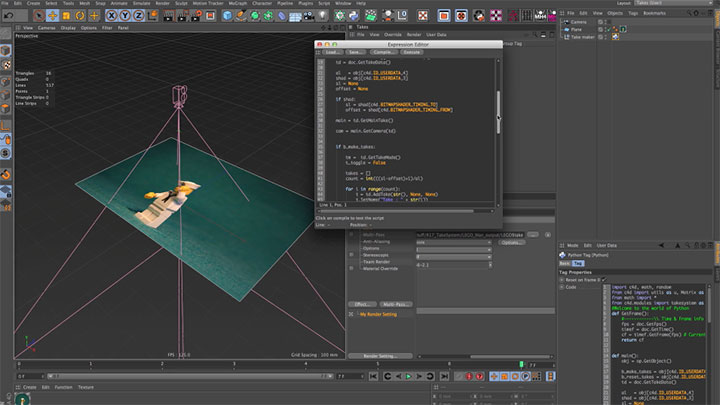This screenshot has height=405, width=720.
Task: Select the Camera object in Object Manager
Action: [x=578, y=22]
